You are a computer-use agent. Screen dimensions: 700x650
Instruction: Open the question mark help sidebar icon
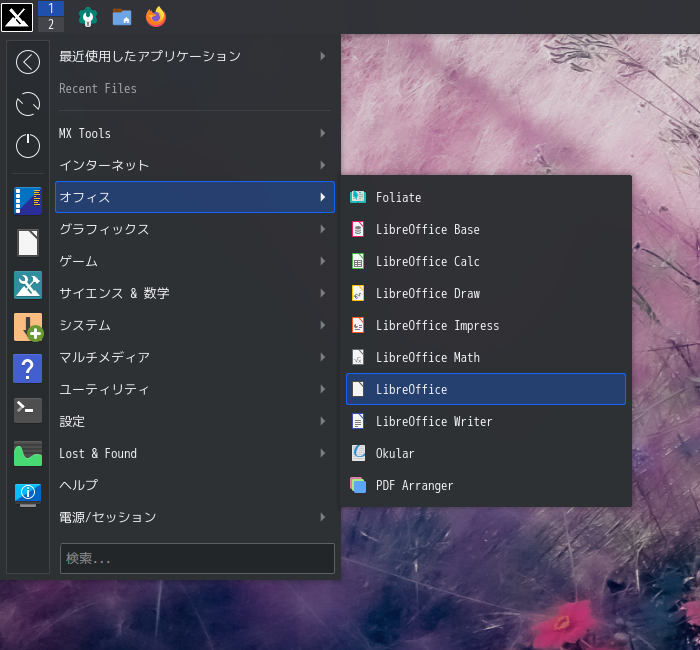point(28,369)
